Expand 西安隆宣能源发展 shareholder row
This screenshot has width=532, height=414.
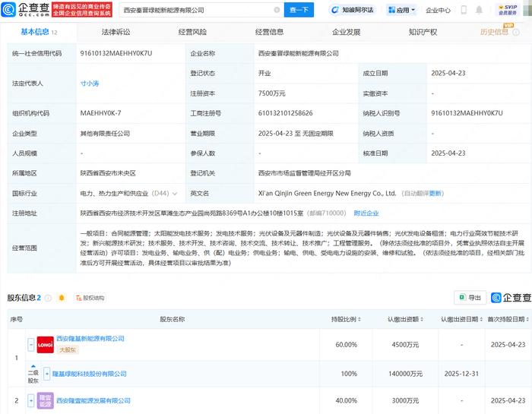(31, 401)
